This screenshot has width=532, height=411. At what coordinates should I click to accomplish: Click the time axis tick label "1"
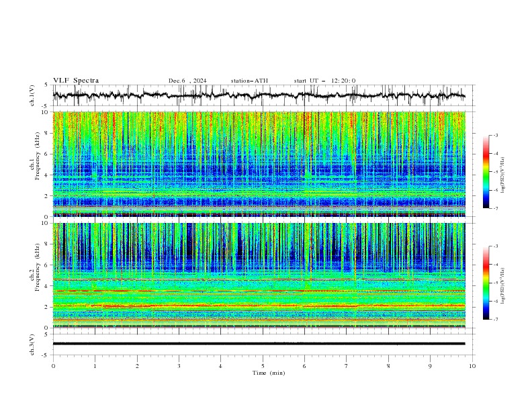click(x=95, y=366)
